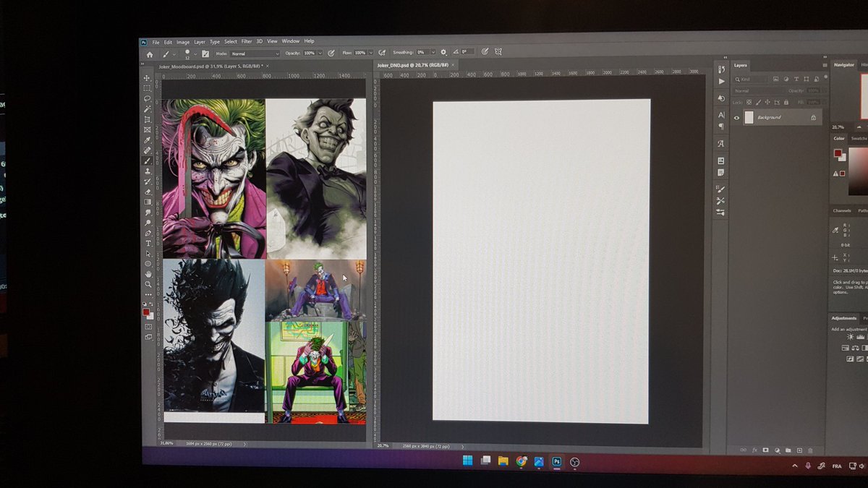Select the Eyedropper tool

click(148, 140)
